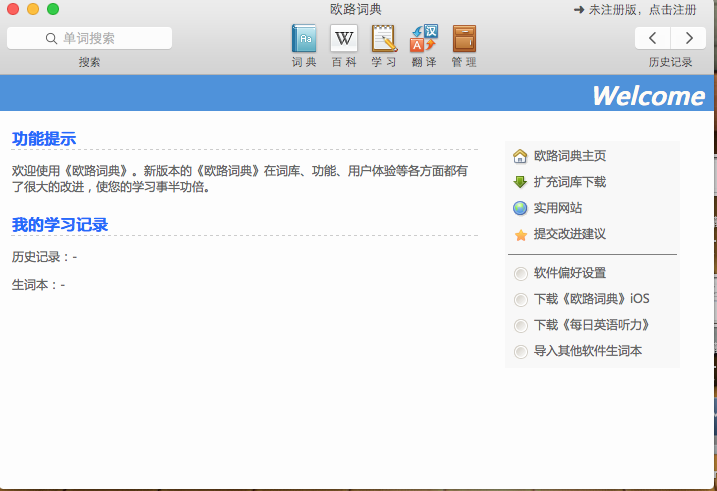Click the red close window button
The height and width of the screenshot is (491, 717).
(x=13, y=9)
